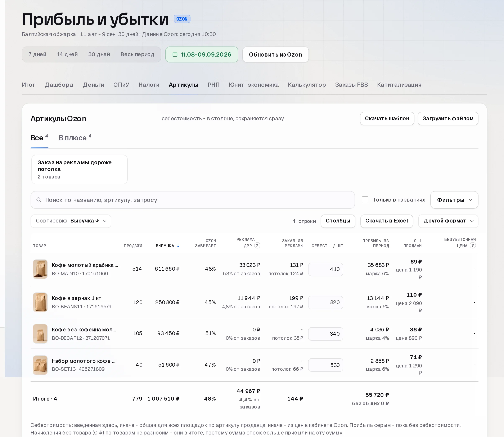Edit cost field showing 410

pos(325,269)
